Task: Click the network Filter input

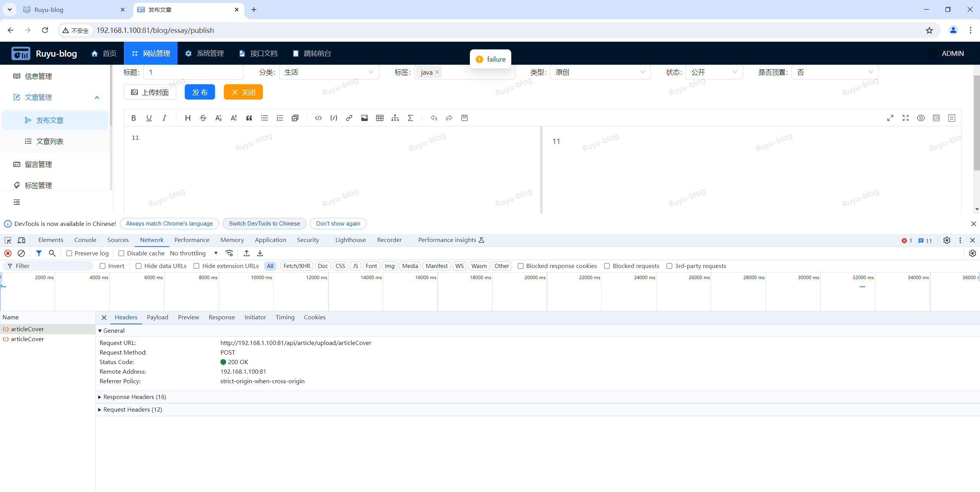Action: click(x=48, y=266)
